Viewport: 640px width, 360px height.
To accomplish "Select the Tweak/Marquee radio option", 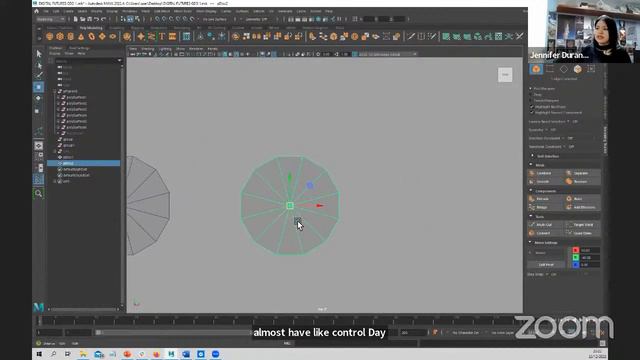I will (531, 100).
